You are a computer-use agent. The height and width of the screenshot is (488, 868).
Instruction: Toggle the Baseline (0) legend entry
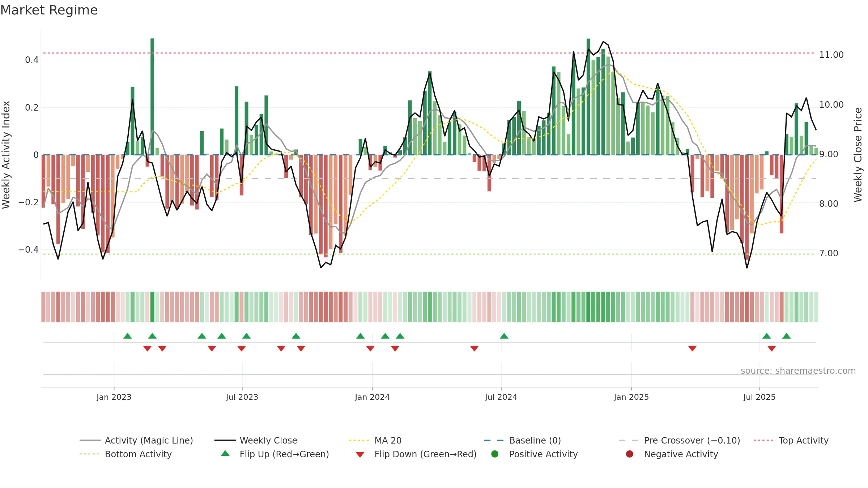point(522,440)
